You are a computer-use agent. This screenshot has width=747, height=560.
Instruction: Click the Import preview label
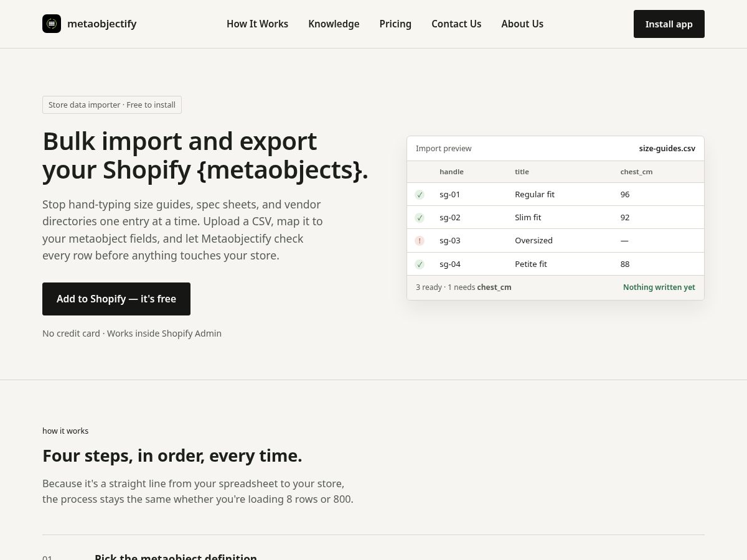444,149
